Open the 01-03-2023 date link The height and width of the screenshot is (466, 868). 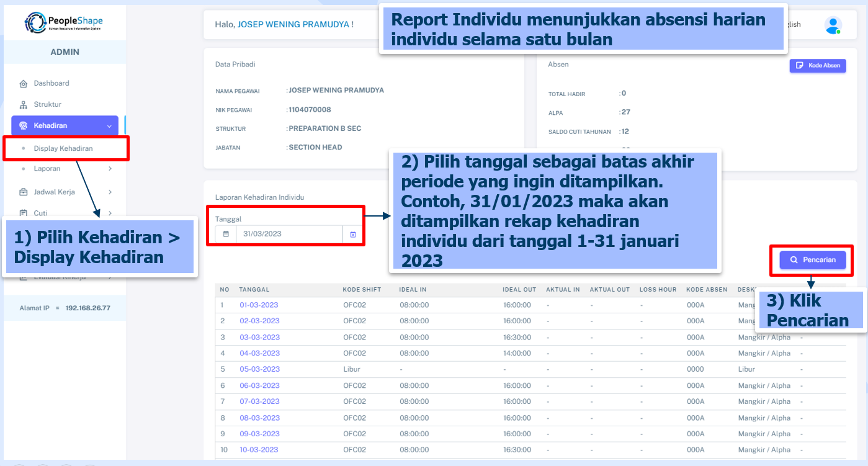pyautogui.click(x=259, y=305)
